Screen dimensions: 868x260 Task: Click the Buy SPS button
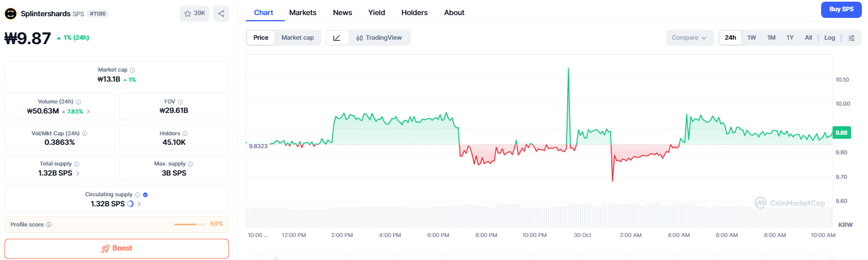841,10
